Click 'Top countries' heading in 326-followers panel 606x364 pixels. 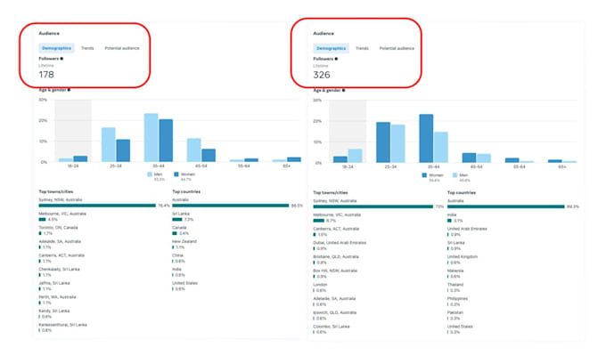(x=462, y=192)
